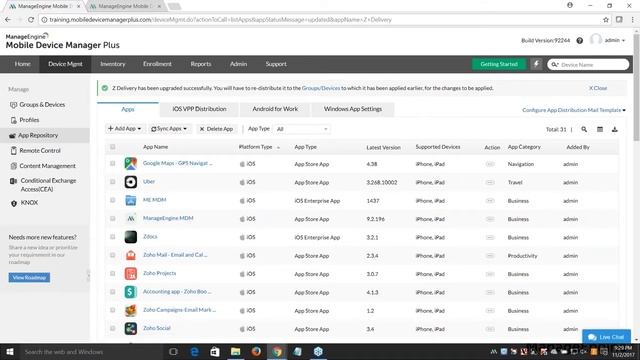Open the Enrollment menu

[157, 64]
